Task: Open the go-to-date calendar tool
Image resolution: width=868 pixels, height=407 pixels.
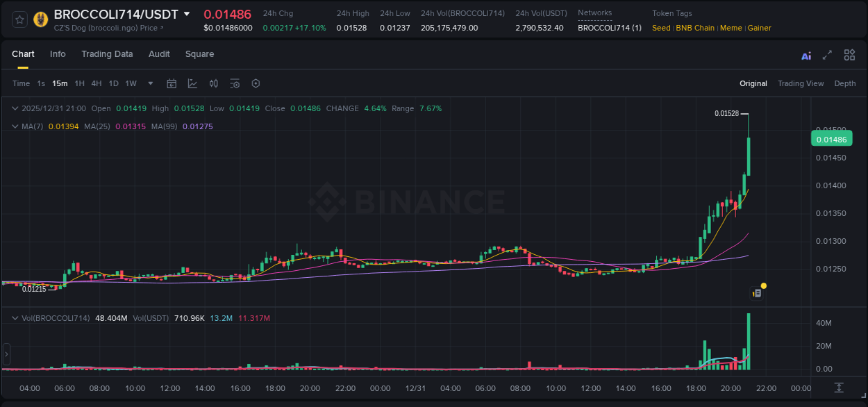Action: tap(172, 83)
